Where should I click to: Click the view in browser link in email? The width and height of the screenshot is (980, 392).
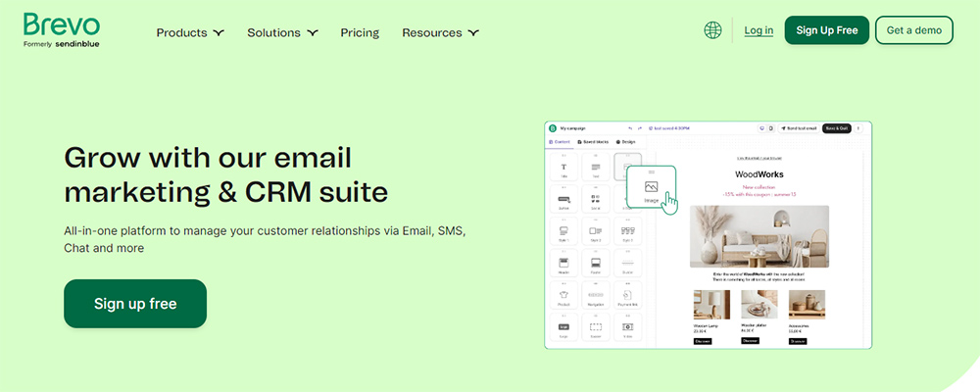pos(759,158)
